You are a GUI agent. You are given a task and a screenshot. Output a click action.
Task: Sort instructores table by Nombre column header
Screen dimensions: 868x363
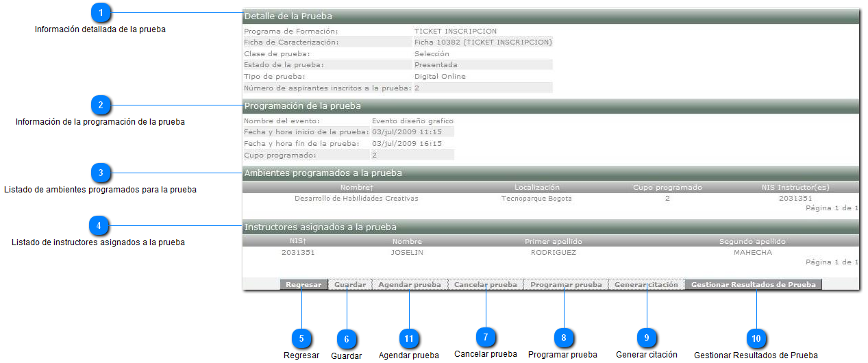407,242
